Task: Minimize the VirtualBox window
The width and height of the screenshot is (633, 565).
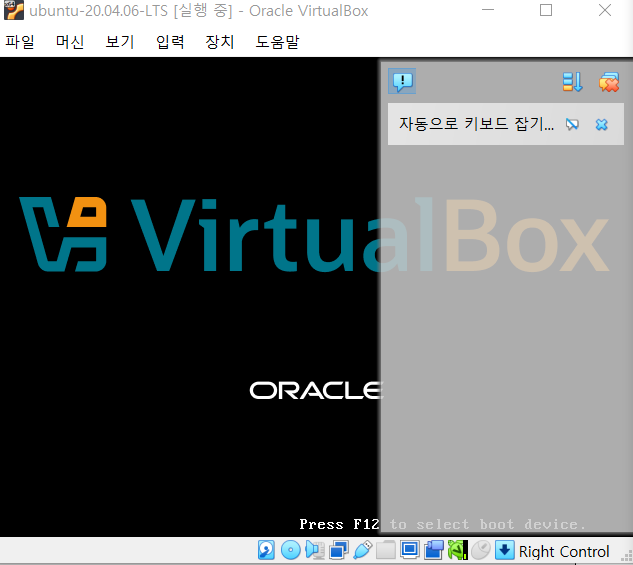Action: 488,10
